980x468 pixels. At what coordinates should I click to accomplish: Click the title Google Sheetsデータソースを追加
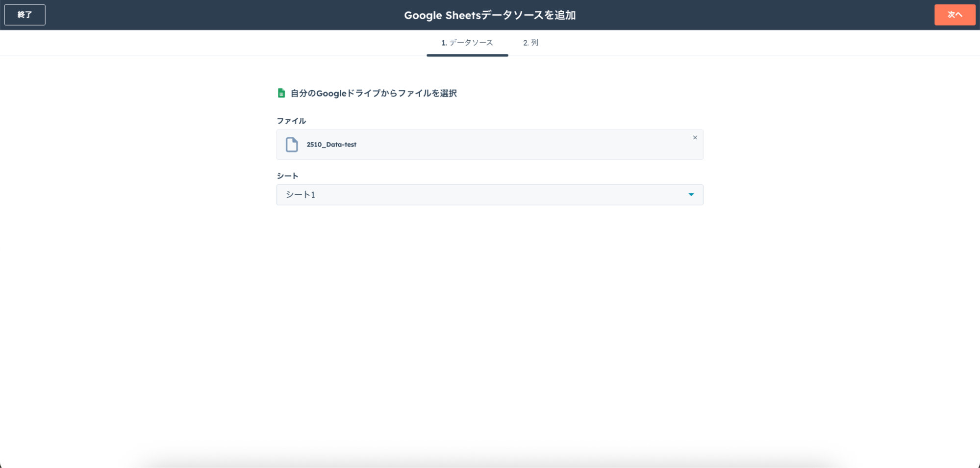[x=489, y=15]
